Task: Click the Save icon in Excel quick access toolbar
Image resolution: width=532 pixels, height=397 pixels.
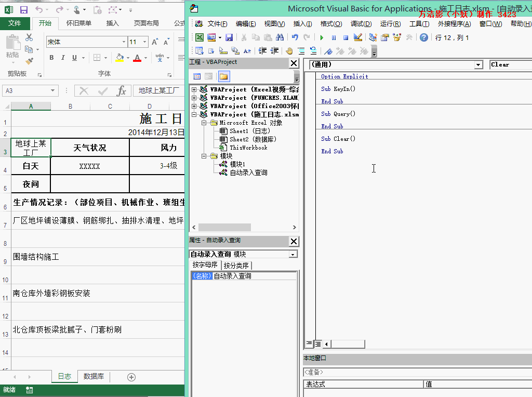Action: 24,10
